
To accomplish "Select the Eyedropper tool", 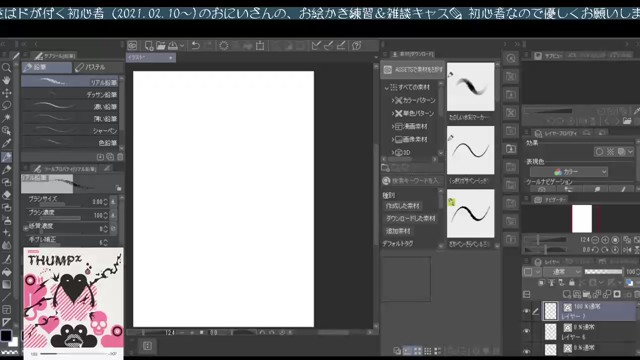I will [x=6, y=143].
